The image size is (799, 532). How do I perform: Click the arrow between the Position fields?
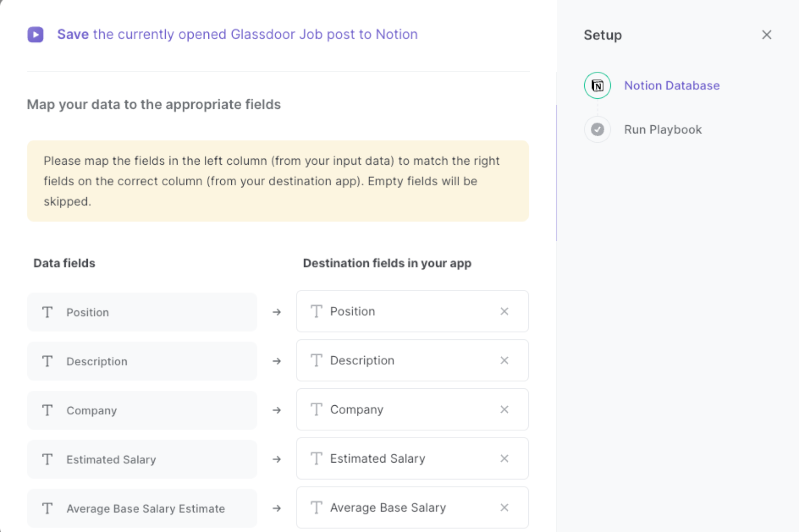click(277, 312)
